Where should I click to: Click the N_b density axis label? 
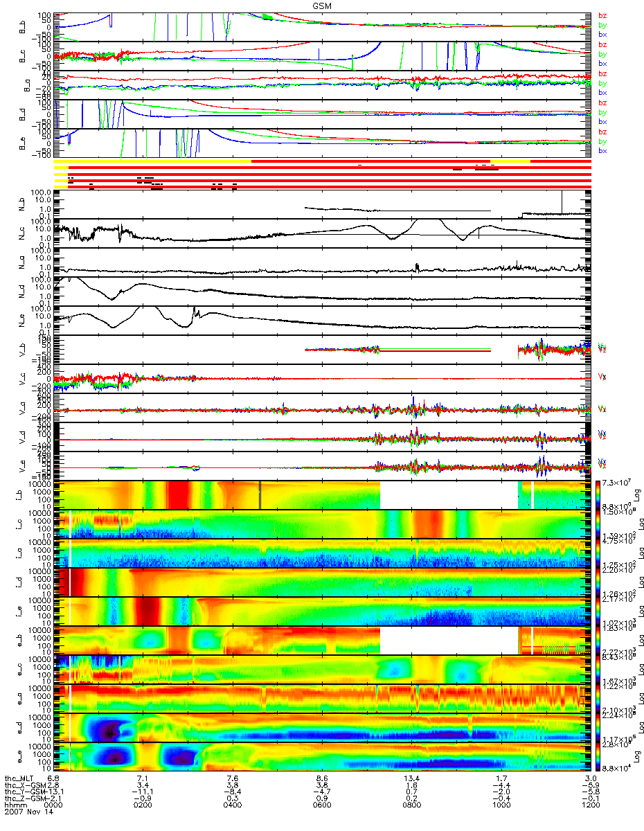click(22, 204)
